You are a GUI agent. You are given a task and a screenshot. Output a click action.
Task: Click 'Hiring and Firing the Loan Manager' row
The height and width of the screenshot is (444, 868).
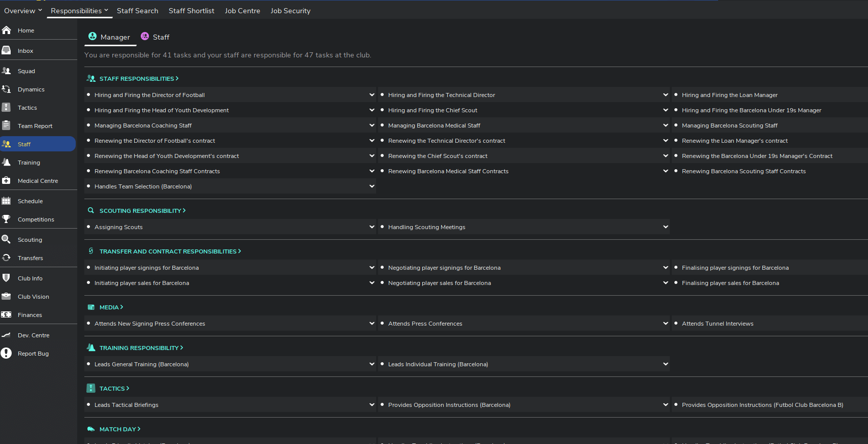pos(770,95)
